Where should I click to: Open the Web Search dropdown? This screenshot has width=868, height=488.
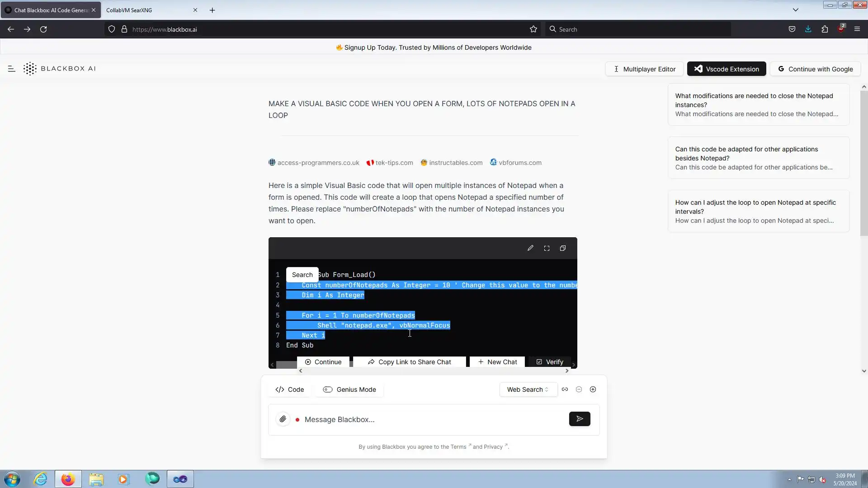tap(528, 389)
